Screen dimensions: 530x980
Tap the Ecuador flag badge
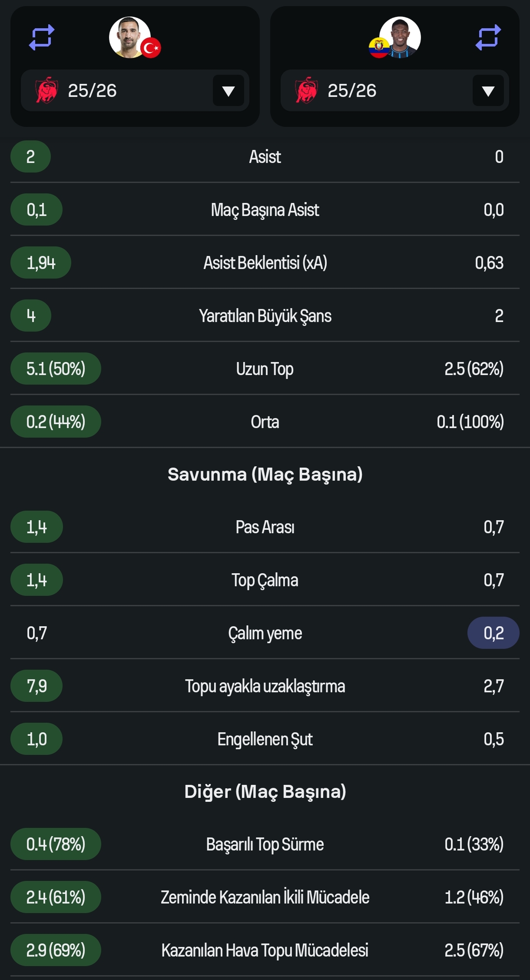379,48
